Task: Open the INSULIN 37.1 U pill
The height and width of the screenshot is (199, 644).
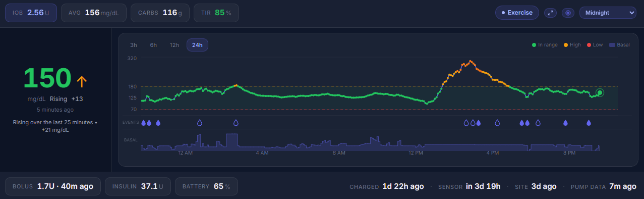Action: coord(138,186)
